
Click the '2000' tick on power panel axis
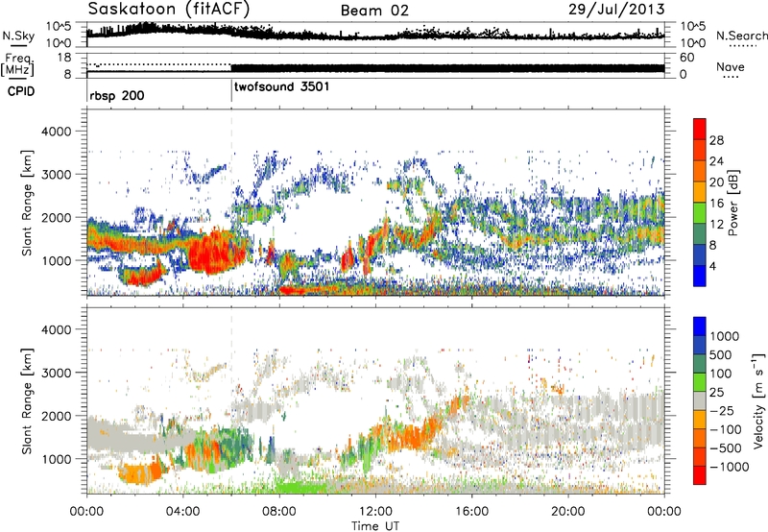57,217
